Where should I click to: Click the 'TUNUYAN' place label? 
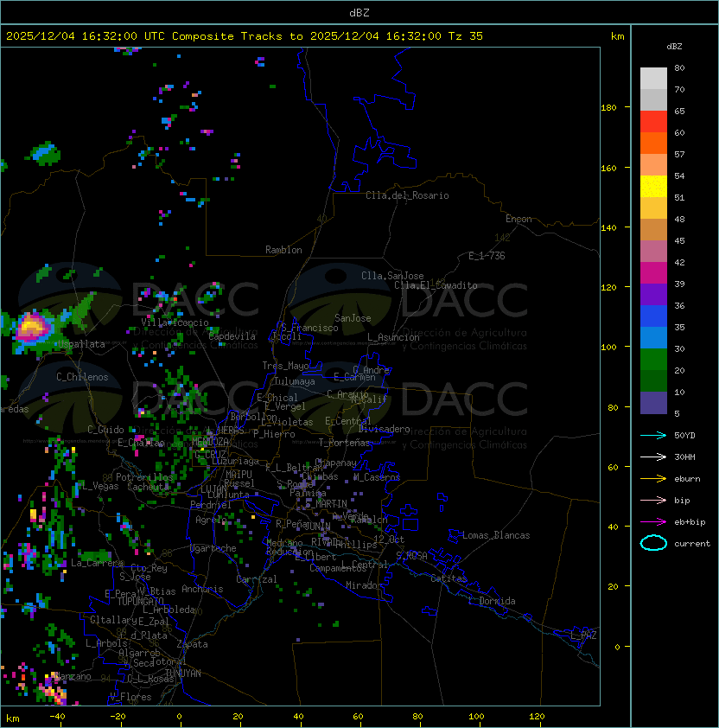183,674
